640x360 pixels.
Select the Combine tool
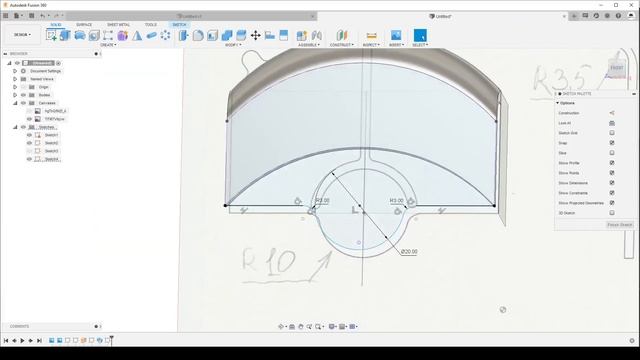pos(227,36)
